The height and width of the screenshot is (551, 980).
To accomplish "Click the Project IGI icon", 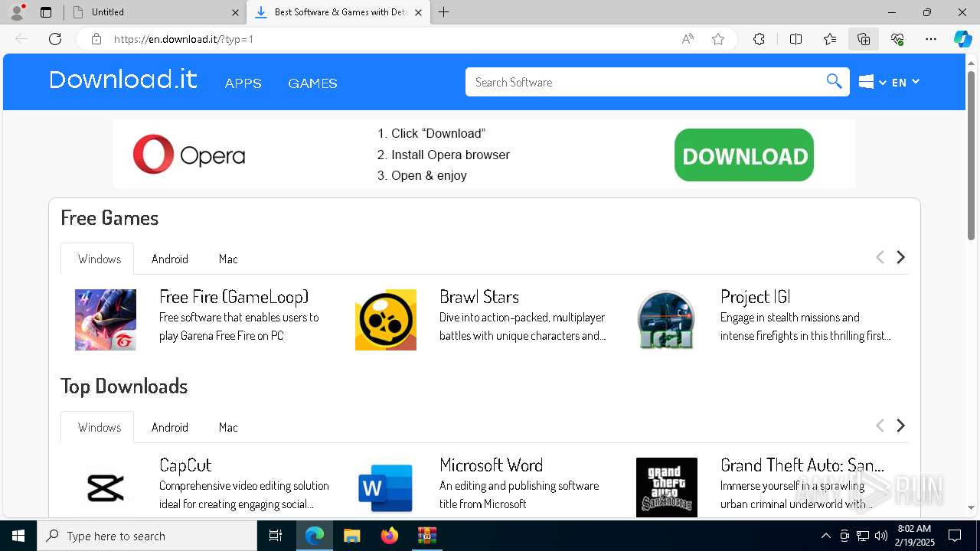I will [666, 320].
